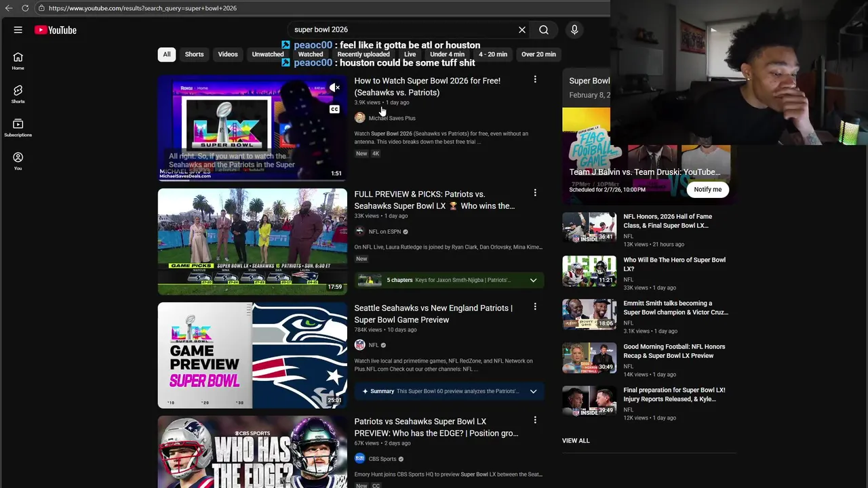Select the Over 20 min filter chip
868x488 pixels.
click(x=538, y=54)
